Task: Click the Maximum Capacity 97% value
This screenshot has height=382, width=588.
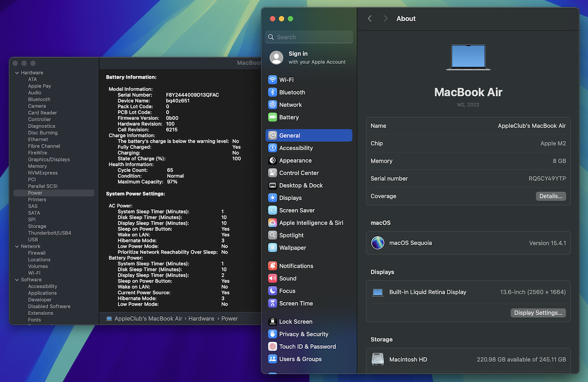Action: (172, 182)
